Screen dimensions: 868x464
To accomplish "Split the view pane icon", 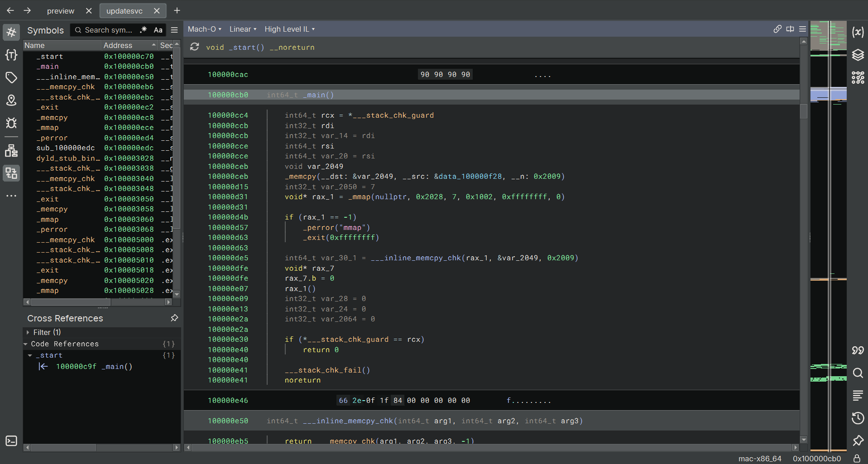I will point(790,29).
